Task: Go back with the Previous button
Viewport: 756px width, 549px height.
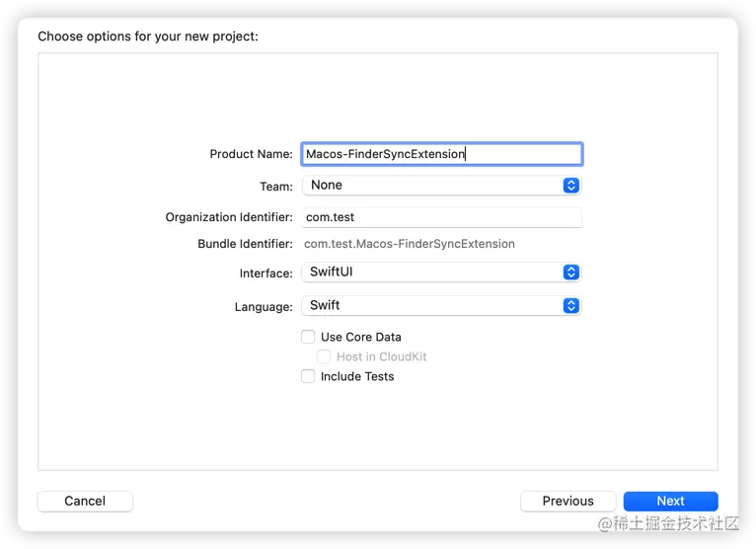Action: (567, 501)
